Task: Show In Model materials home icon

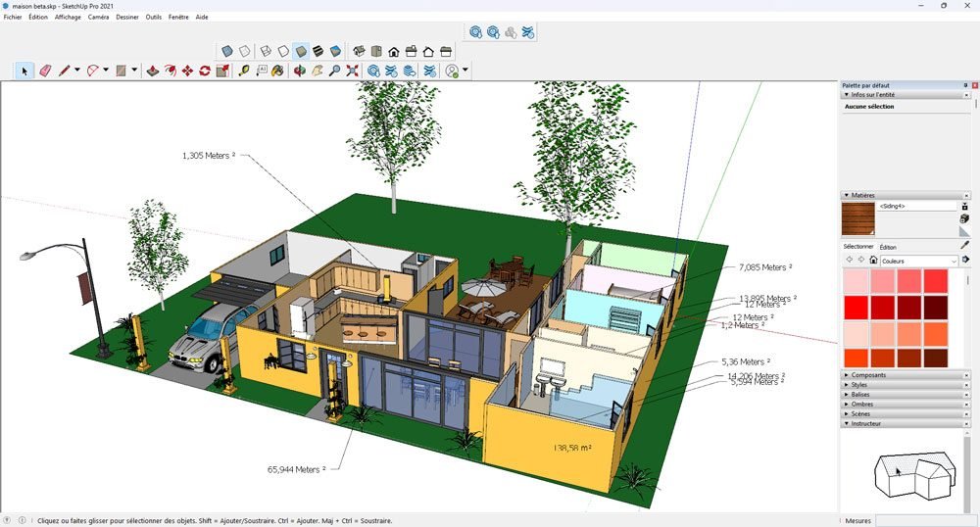Action: click(873, 260)
